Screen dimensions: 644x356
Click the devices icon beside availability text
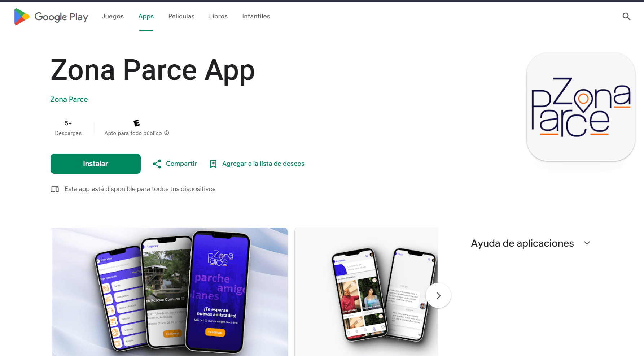(55, 189)
